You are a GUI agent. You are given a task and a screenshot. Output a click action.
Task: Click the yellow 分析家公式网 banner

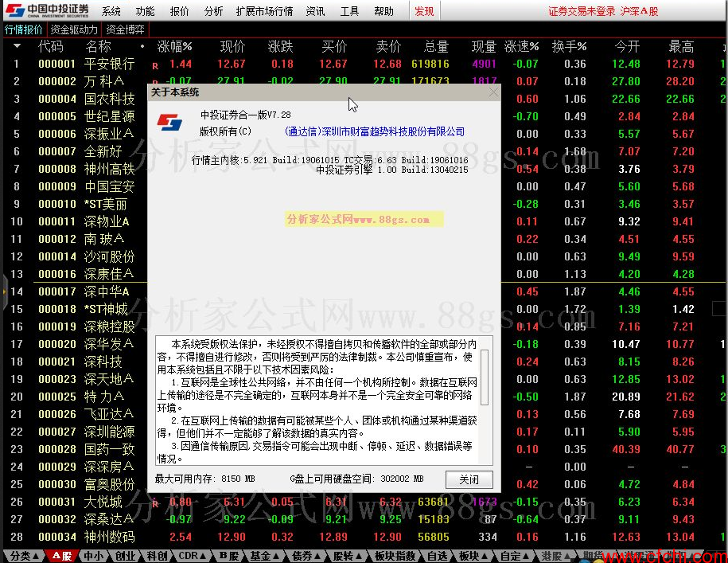[364, 219]
